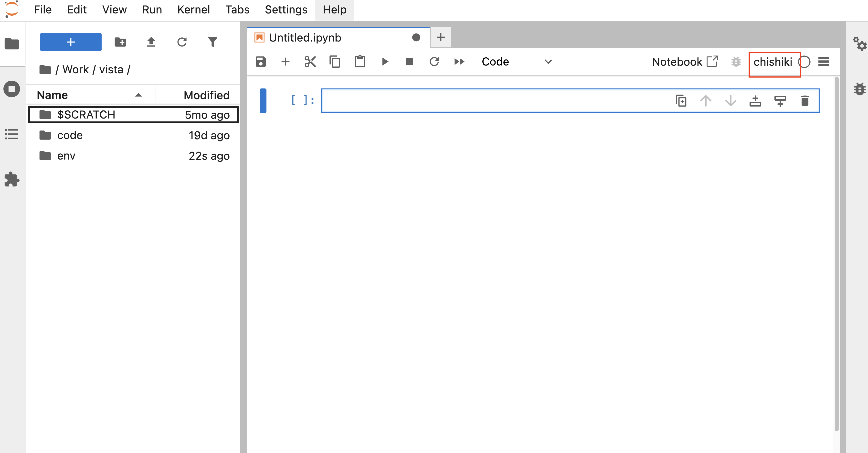Image resolution: width=868 pixels, height=453 pixels.
Task: Interrupt the kernel with stop button
Action: click(x=409, y=62)
